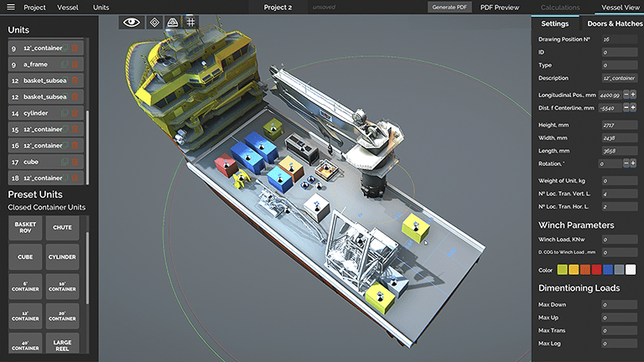644x362 pixels.
Task: Delete unit 15 12'_container via trash icon
Action: coord(75,129)
